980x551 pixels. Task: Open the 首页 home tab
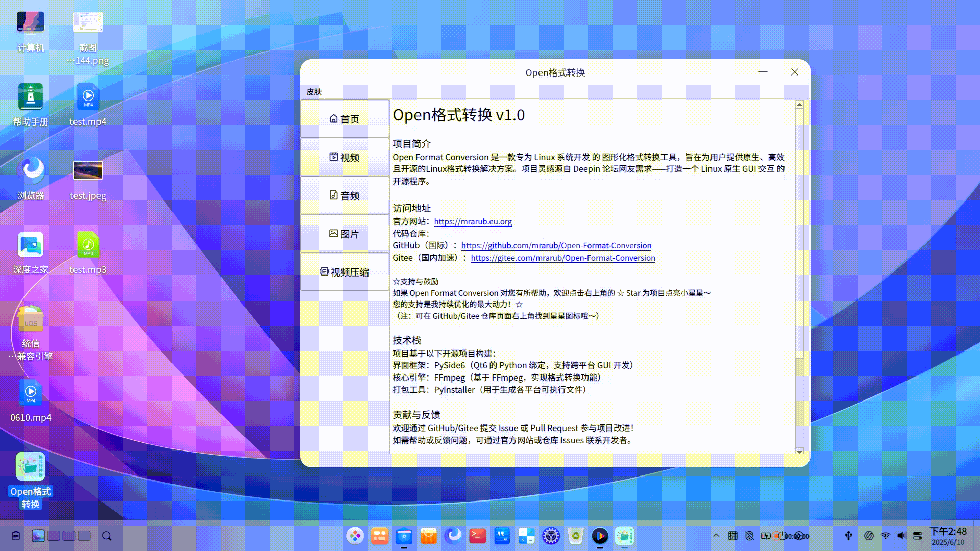coord(345,119)
